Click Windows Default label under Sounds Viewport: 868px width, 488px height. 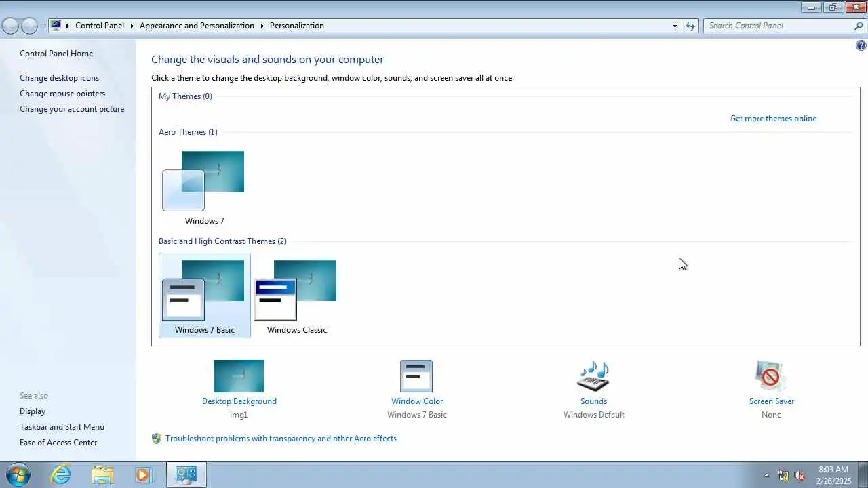(594, 415)
